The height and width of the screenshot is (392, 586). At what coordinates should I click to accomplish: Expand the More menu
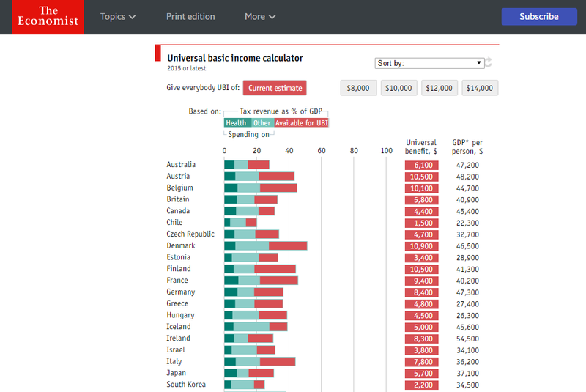point(260,17)
